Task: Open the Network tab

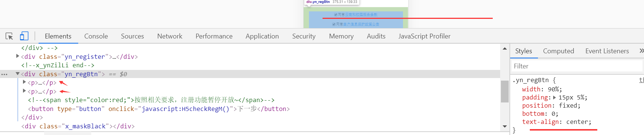Action: tap(170, 36)
